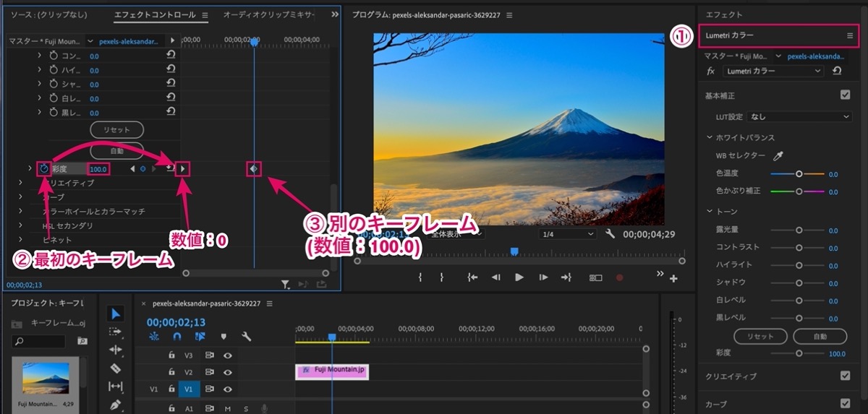This screenshot has width=868, height=414.
Task: Open the LUT設定 dropdown
Action: 799,116
